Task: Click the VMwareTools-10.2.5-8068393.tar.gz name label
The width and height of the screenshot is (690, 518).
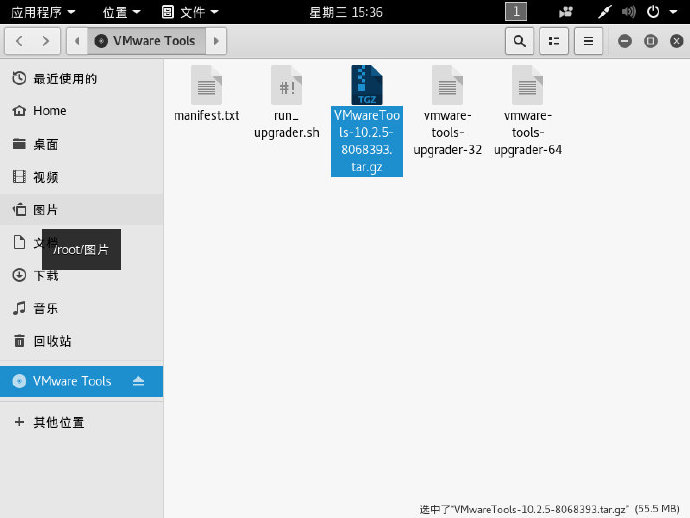Action: pos(367,141)
